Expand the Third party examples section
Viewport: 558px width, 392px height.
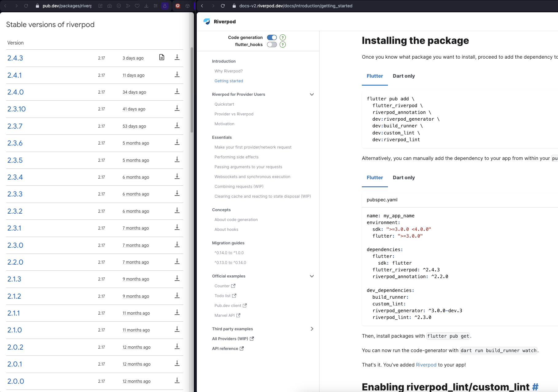click(x=312, y=329)
